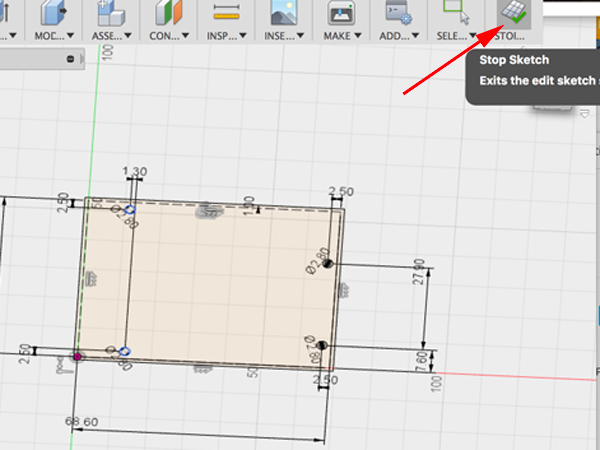Select the magenta origin point
This screenshot has width=600, height=450.
(x=77, y=357)
